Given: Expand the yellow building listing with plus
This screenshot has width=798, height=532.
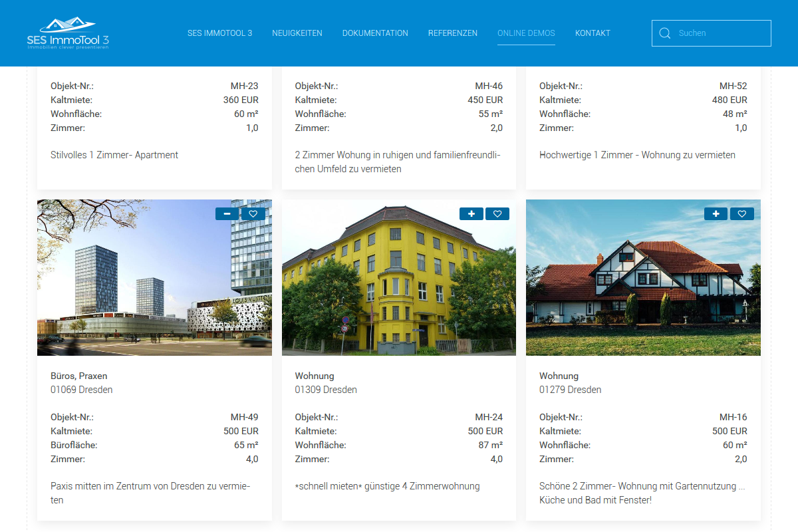Looking at the screenshot, I should click(x=471, y=213).
